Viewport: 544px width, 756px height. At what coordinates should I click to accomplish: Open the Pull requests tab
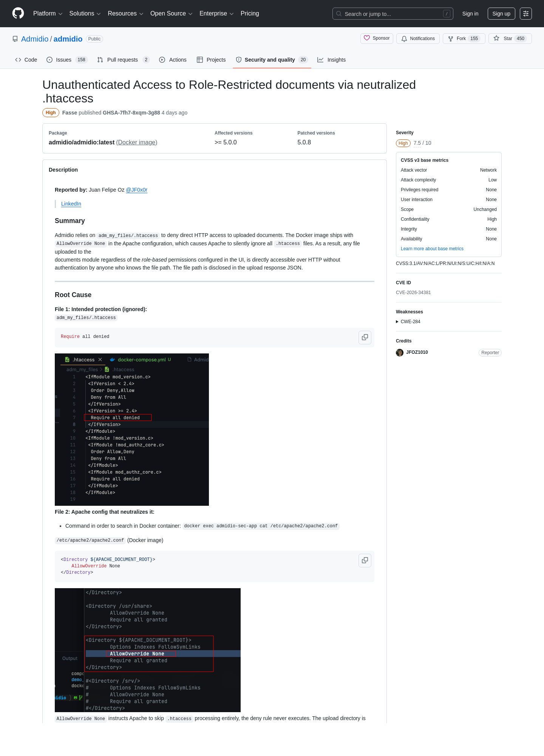[x=123, y=60]
